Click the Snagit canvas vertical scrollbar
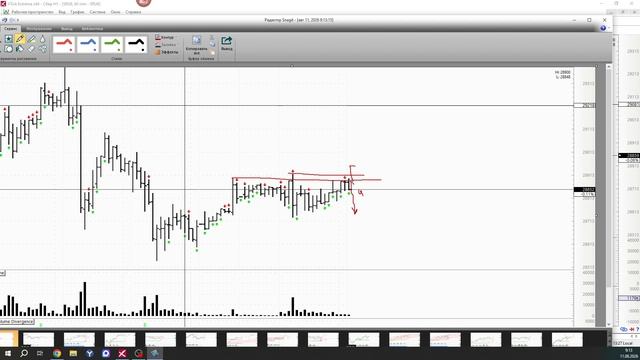The width and height of the screenshot is (640, 360). [609, 196]
